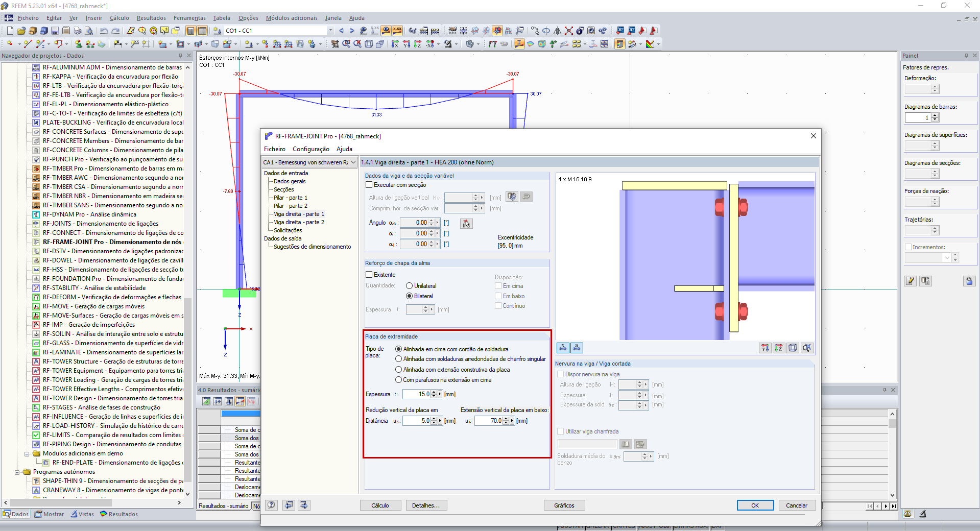Screen dimensions: 980x531
Task: Open the Ficheiro menu in RFEM menu bar
Action: click(28, 18)
